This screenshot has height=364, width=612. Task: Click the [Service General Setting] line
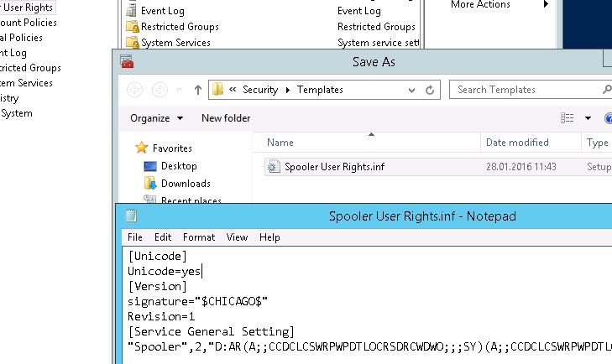pyautogui.click(x=212, y=331)
